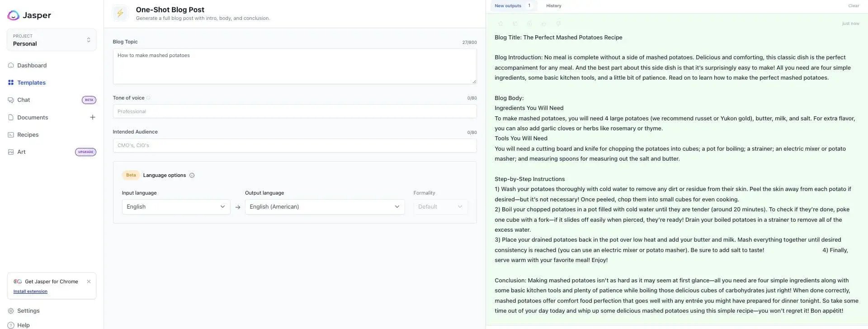Image resolution: width=868 pixels, height=329 pixels.
Task: Switch to the History tab
Action: click(x=553, y=6)
